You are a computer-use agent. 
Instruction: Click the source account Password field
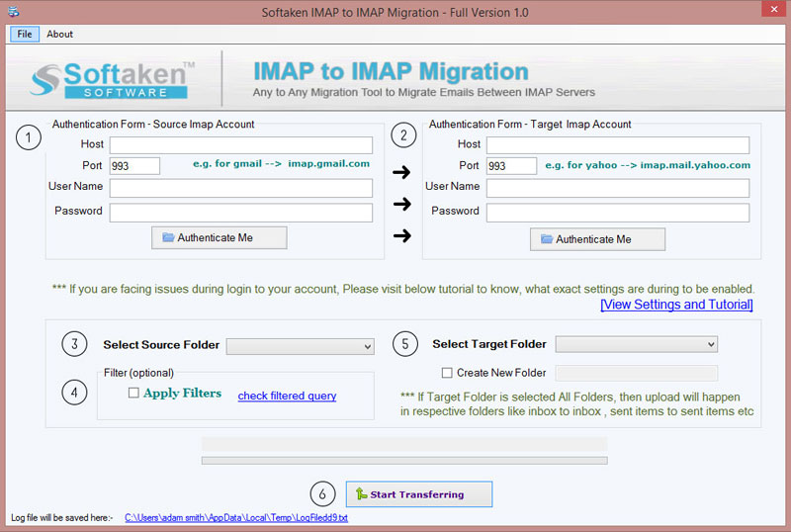241,213
